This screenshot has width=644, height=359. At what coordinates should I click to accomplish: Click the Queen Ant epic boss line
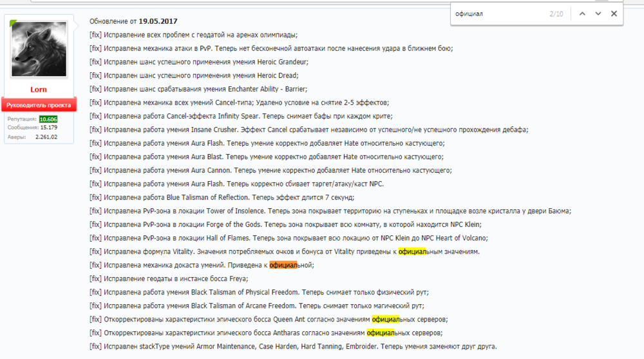click(x=269, y=320)
